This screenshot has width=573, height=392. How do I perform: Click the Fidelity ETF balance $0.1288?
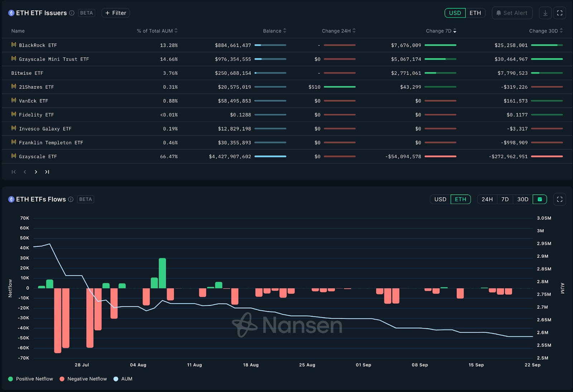(241, 115)
